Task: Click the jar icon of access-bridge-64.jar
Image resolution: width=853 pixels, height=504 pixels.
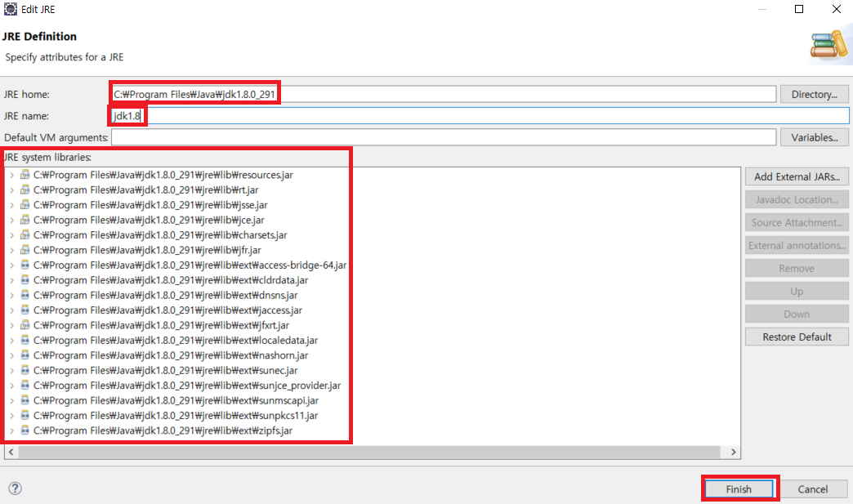Action: (25, 265)
